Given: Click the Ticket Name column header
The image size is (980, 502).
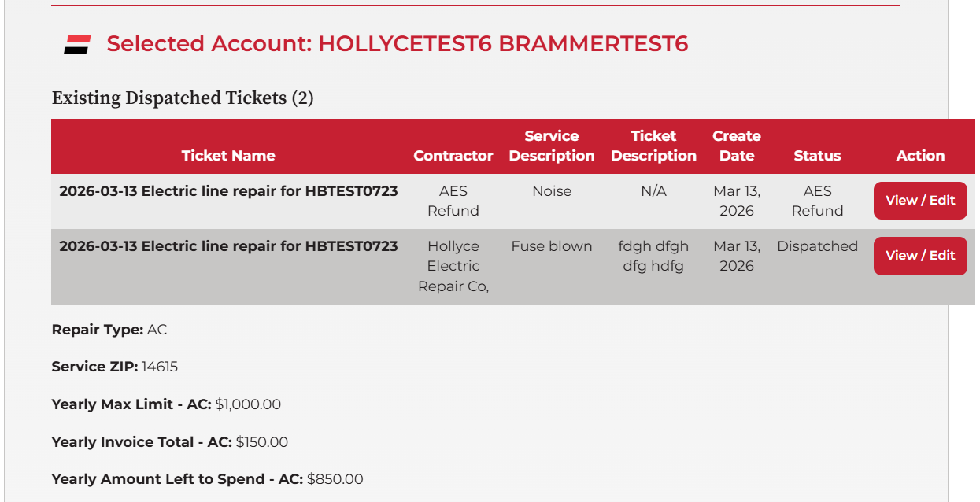Looking at the screenshot, I should point(228,156).
